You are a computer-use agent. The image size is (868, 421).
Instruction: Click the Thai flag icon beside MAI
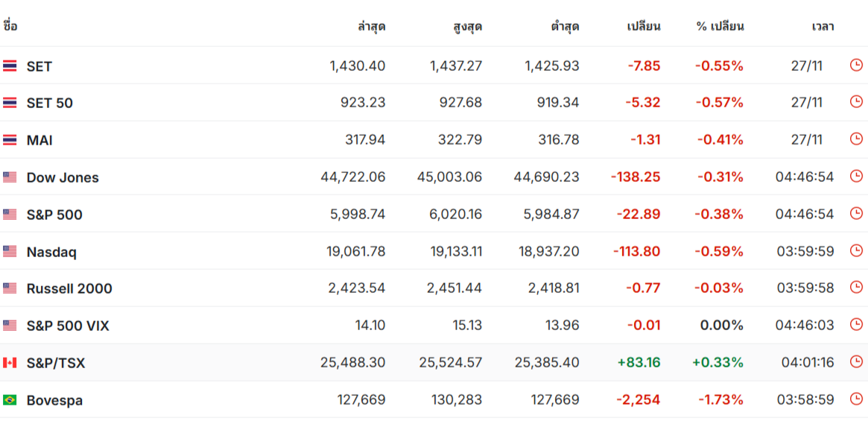click(x=10, y=140)
